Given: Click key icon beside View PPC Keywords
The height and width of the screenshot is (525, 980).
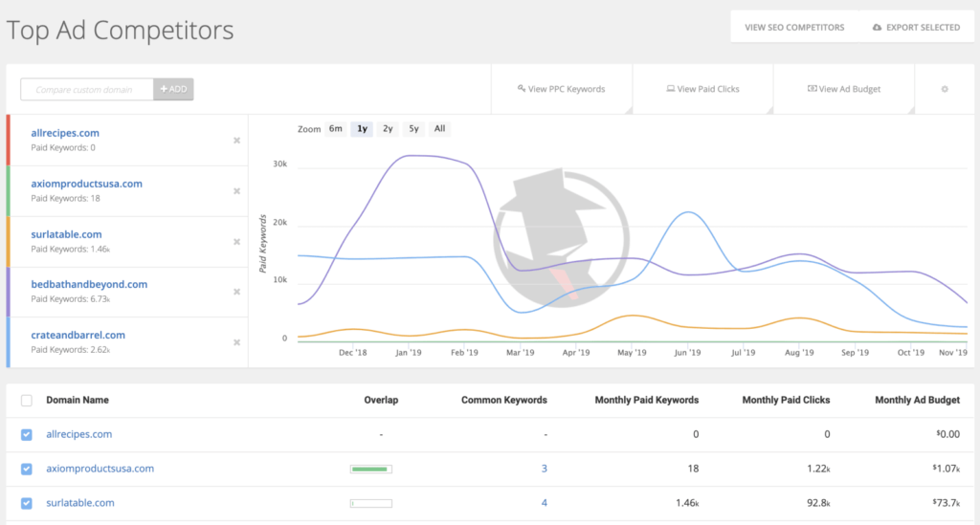Looking at the screenshot, I should click(522, 89).
